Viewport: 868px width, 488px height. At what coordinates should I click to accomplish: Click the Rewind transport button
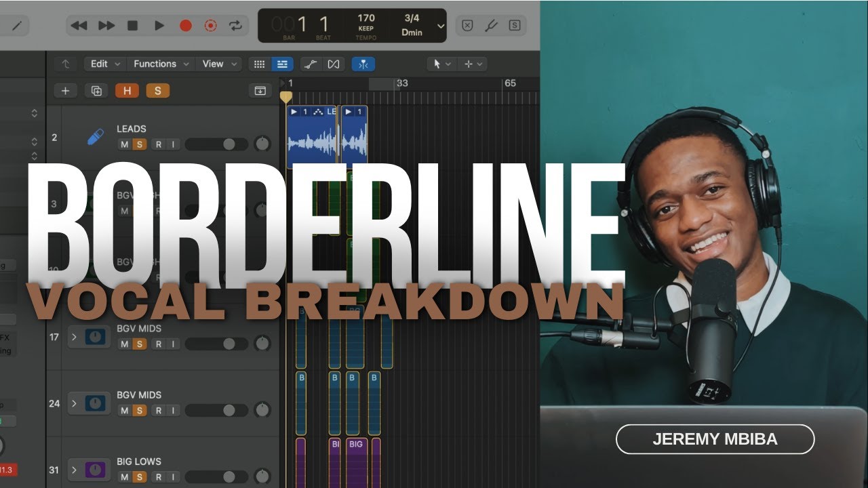point(79,26)
